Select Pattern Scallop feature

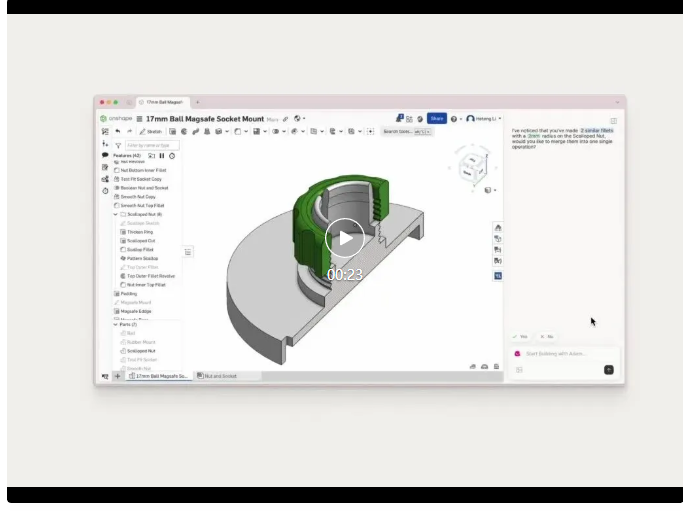(139, 258)
